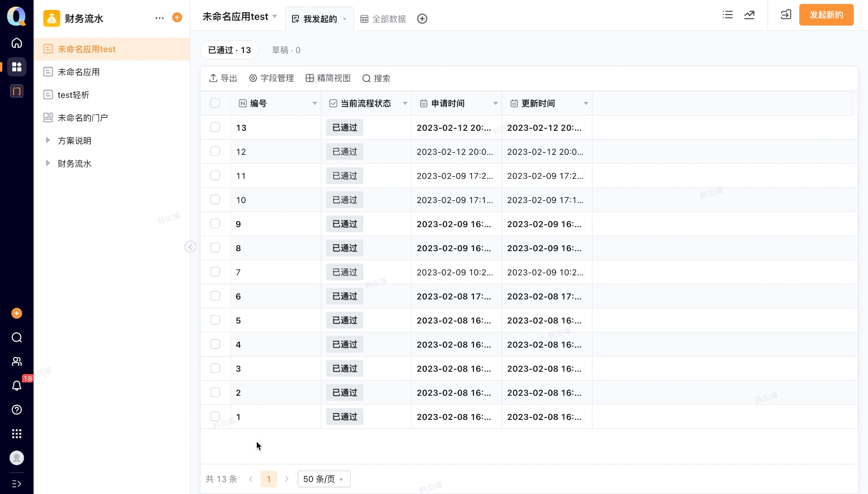The image size is (868, 494).
Task: Go to the next page arrow
Action: tap(287, 479)
